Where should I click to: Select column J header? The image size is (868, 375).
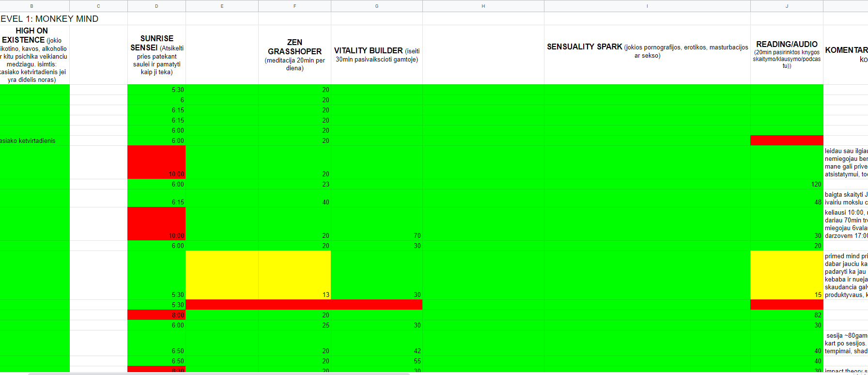click(787, 6)
